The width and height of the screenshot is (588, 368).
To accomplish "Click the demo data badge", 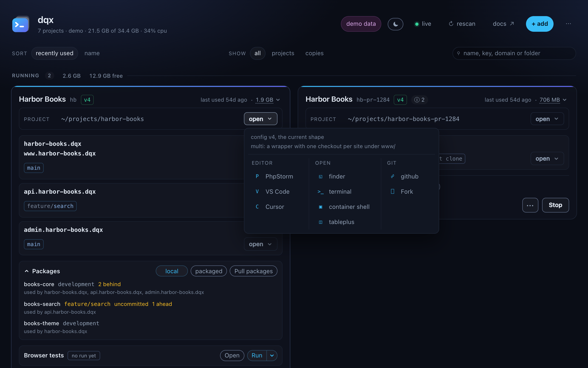I will [x=361, y=24].
